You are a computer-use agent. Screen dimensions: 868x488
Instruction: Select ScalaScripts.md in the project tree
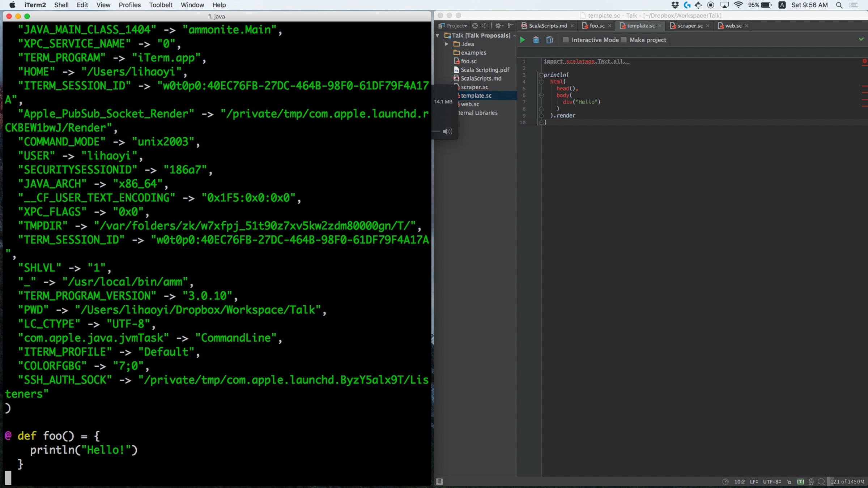[481, 78]
